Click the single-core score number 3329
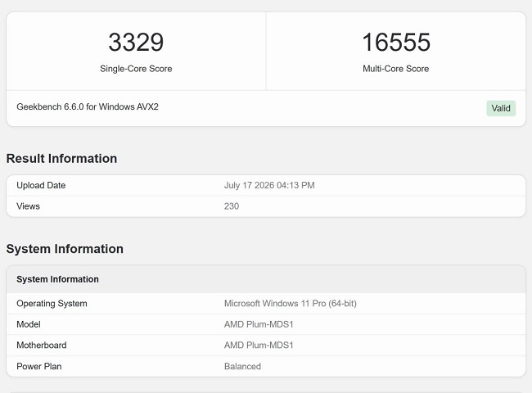Viewport: 532px width, 393px height. (136, 42)
